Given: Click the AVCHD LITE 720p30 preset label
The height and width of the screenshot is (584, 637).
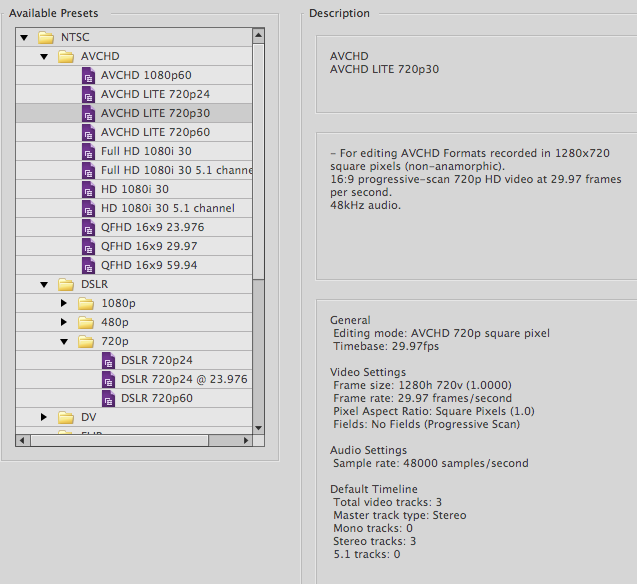Looking at the screenshot, I should 156,113.
